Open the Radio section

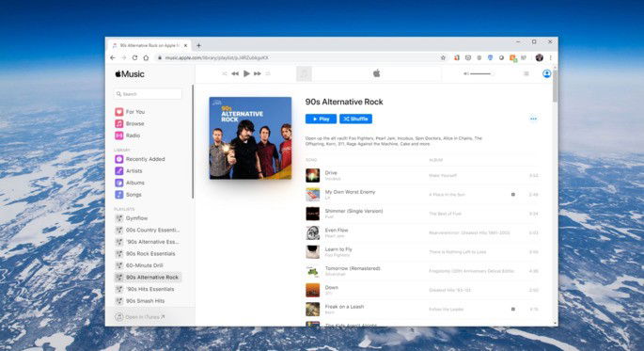[x=128, y=136]
